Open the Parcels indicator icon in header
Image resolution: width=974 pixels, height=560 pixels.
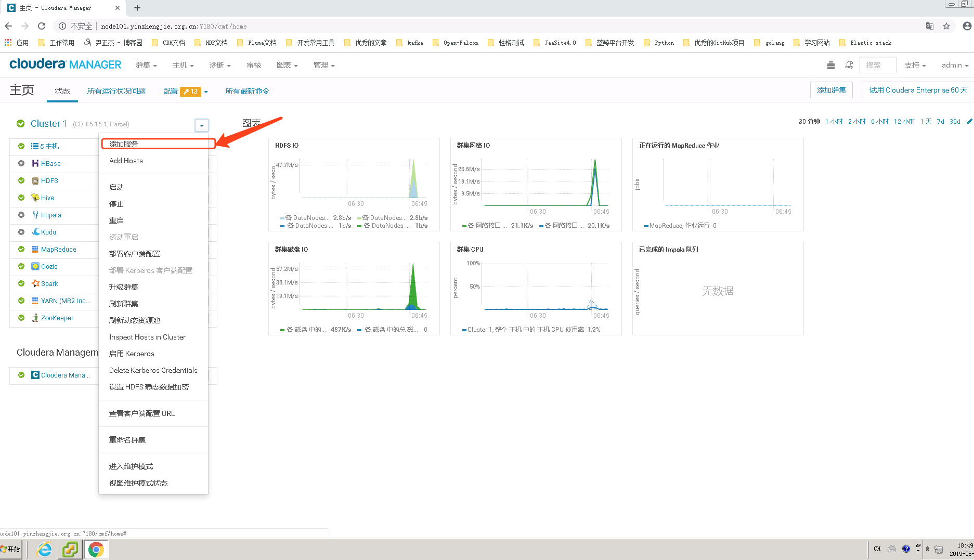pos(830,65)
